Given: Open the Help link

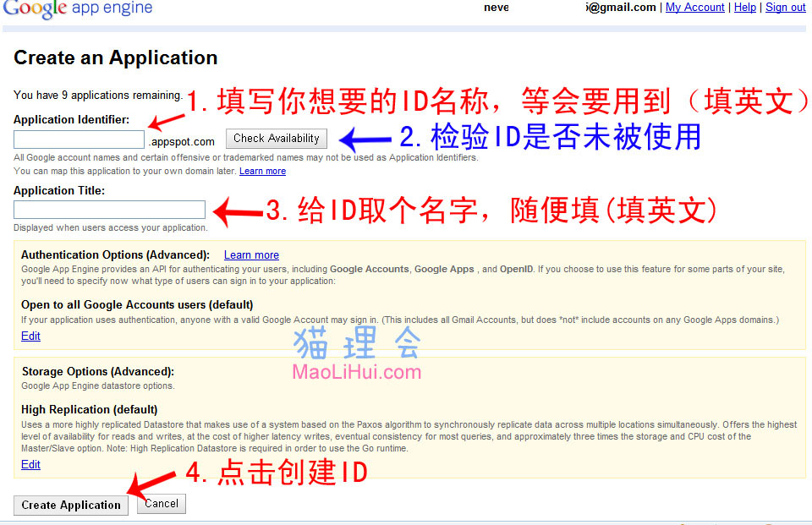Looking at the screenshot, I should 745,8.
